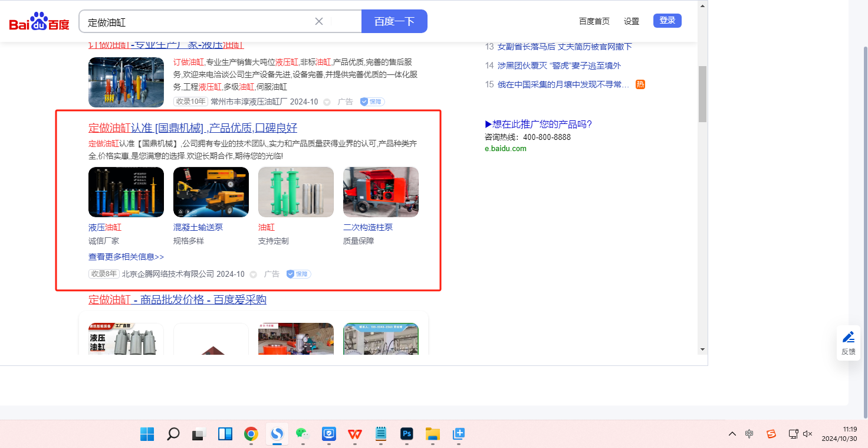Open the concrete pump thumbnail for 混凝土输送泵

(211, 192)
